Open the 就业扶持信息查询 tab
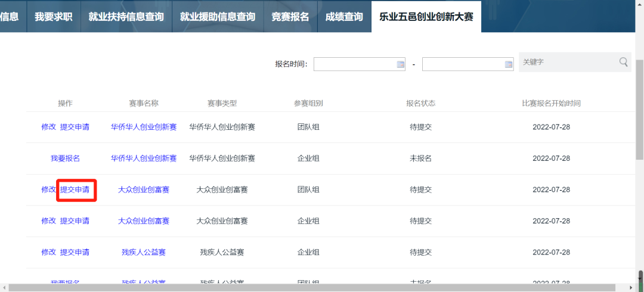The image size is (644, 292). 126,17
